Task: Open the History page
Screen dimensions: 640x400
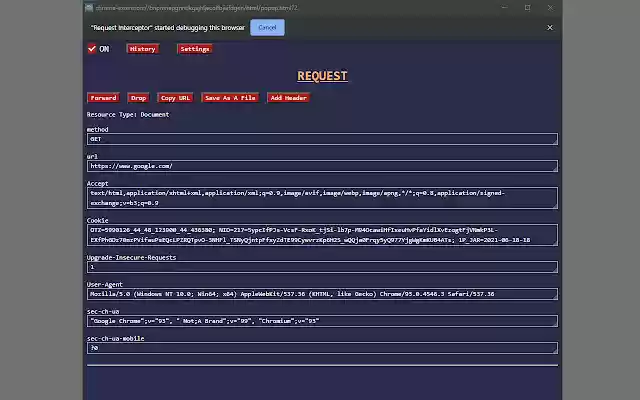Action: [142, 49]
